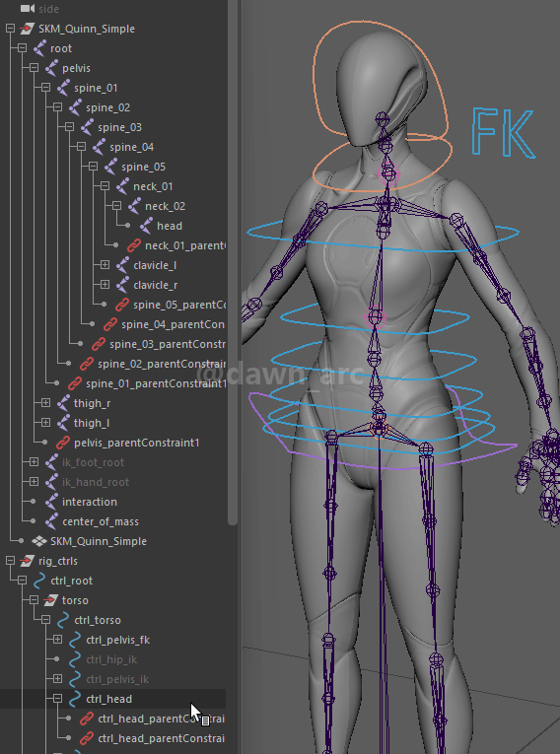Collapse the rig_ctrls group
The height and width of the screenshot is (754, 560).
click(x=10, y=561)
